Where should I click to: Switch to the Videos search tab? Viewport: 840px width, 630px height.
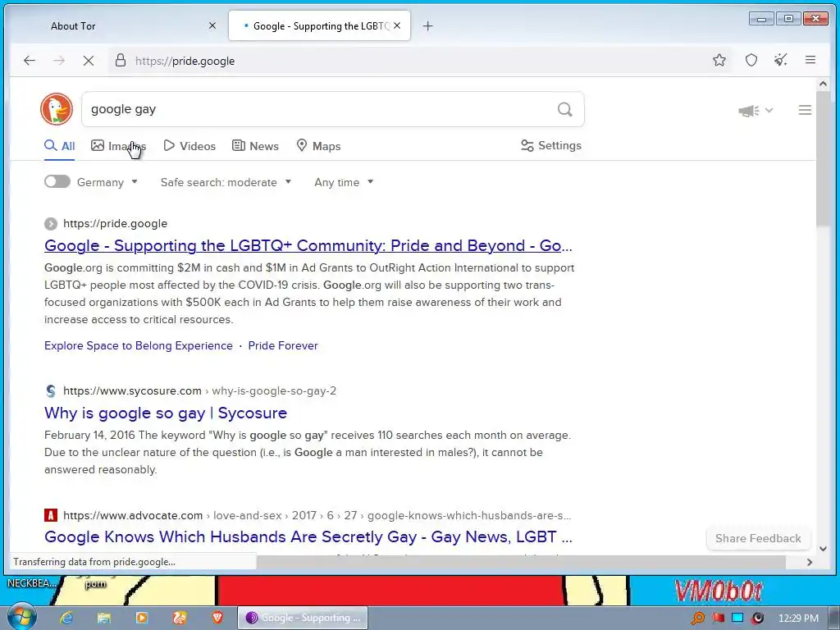[x=189, y=146]
